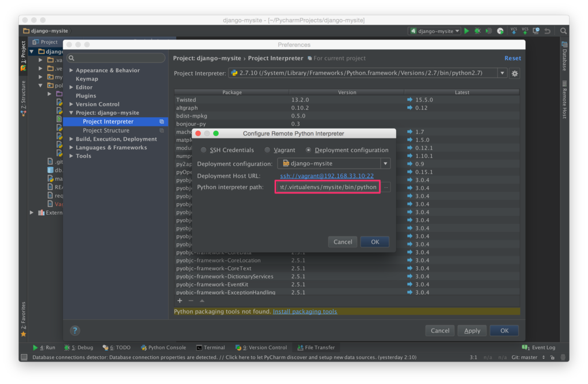Screen dimensions: 588x384
Task: Expand Editor settings section
Action: pyautogui.click(x=71, y=87)
